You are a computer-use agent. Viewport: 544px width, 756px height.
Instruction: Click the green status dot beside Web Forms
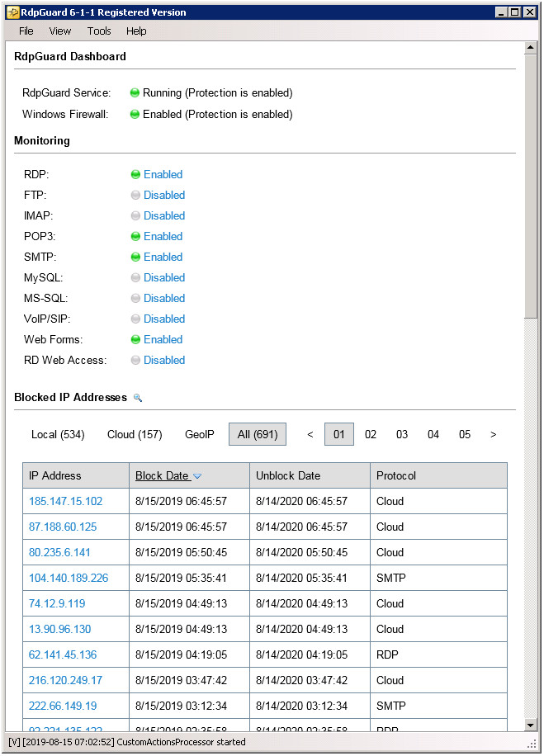coord(135,340)
